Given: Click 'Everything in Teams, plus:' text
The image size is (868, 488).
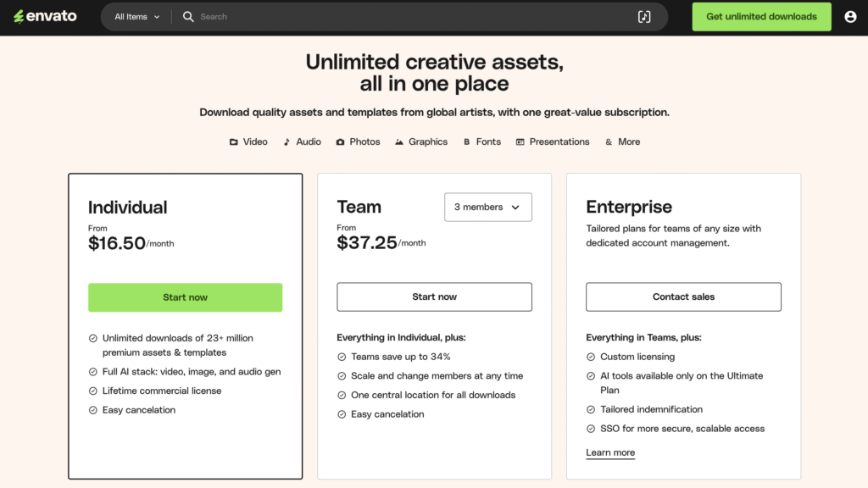Looking at the screenshot, I should tap(644, 337).
